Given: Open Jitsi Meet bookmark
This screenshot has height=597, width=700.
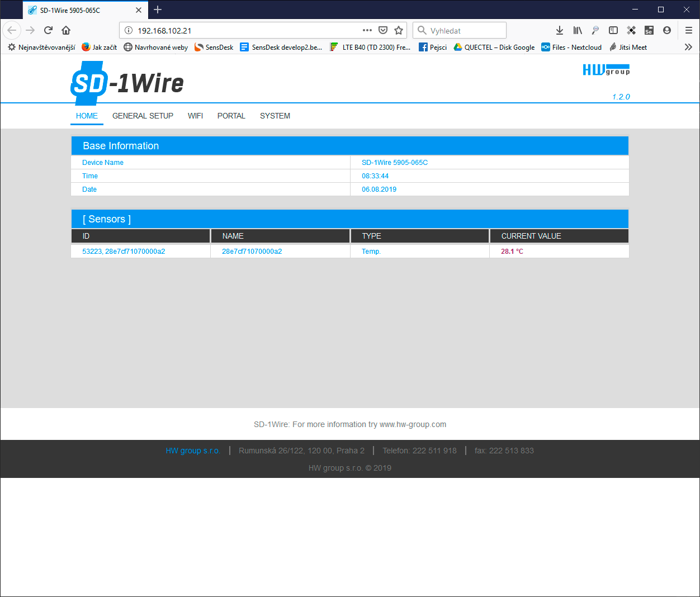Looking at the screenshot, I should (628, 47).
